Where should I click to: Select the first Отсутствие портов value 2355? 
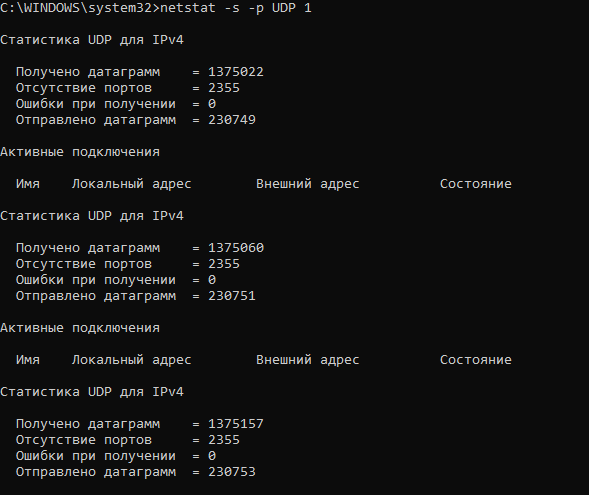pos(224,88)
